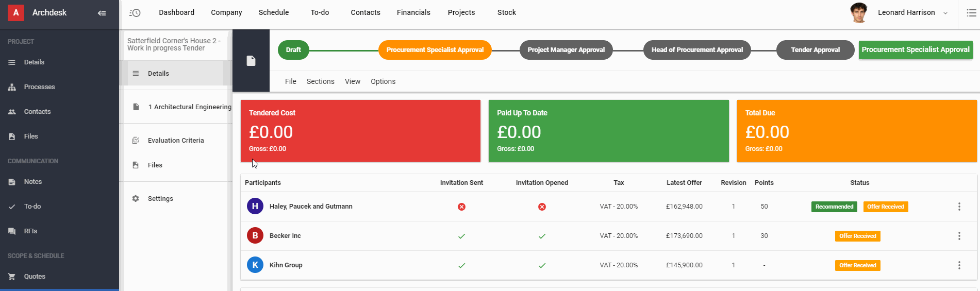Click the red Archdesk logo icon
The height and width of the screenshot is (291, 980).
(x=16, y=13)
